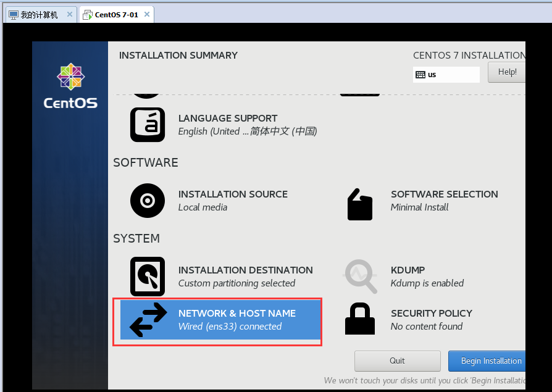The height and width of the screenshot is (392, 552).
Task: Click the Security Policy padlock icon
Action: [x=360, y=319]
